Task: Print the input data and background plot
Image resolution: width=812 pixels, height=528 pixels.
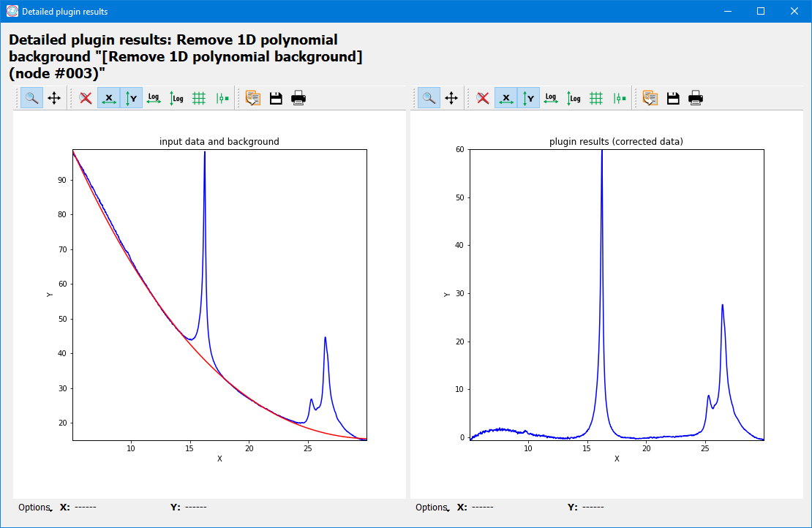Action: click(x=298, y=98)
